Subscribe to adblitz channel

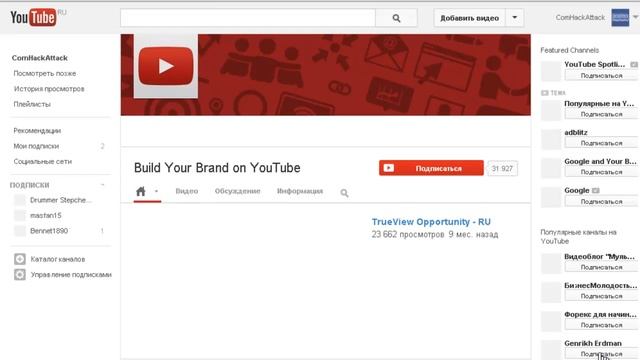coord(601,143)
